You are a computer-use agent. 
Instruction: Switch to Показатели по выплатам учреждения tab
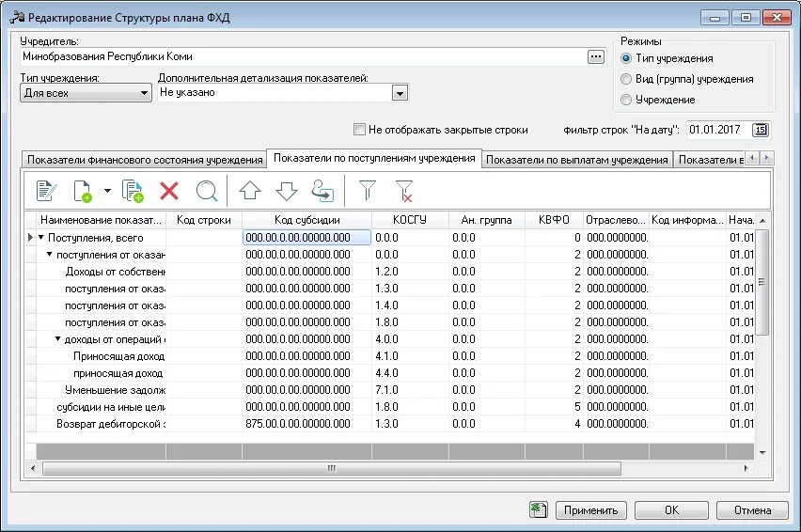pos(576,160)
